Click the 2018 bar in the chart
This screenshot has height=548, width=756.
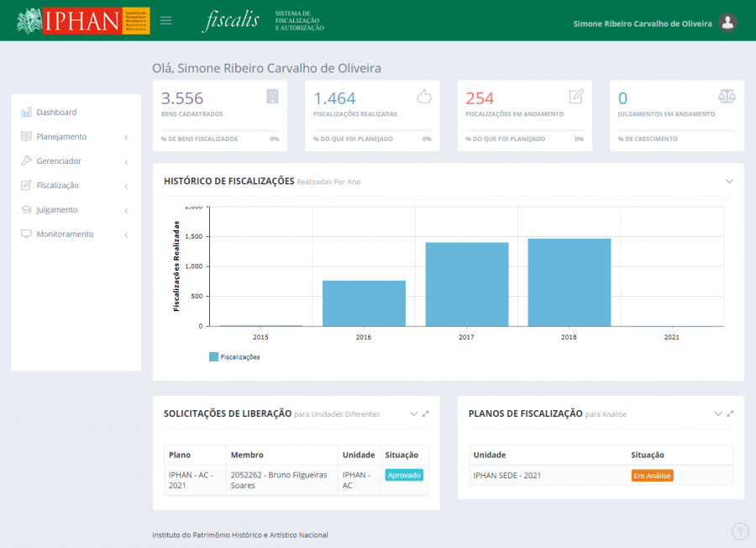(x=569, y=282)
